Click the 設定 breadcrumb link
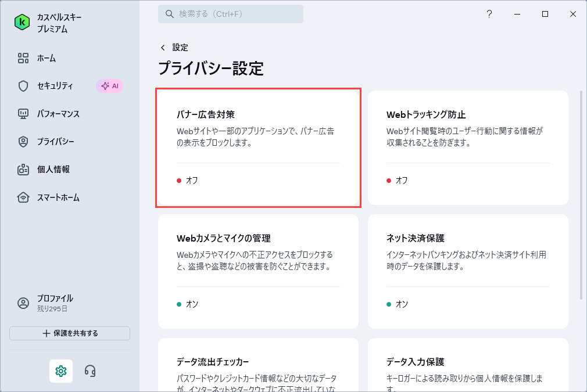This screenshot has height=392, width=587. point(180,48)
